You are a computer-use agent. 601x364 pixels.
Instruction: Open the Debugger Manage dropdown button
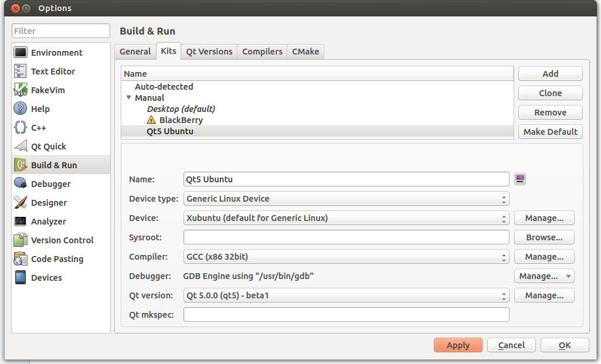(x=544, y=276)
